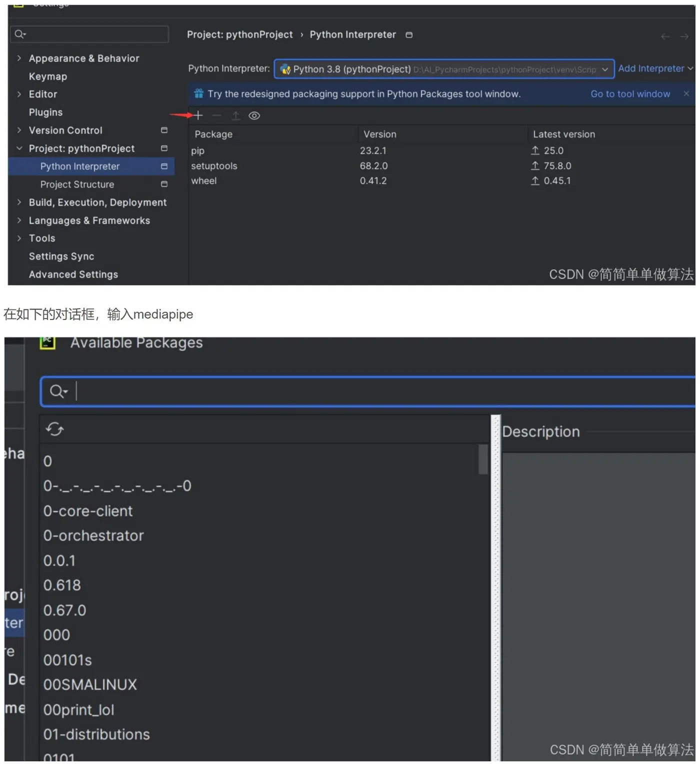Collapse the Project: pythonProject section
Image resolution: width=700 pixels, height=764 pixels.
coord(19,148)
